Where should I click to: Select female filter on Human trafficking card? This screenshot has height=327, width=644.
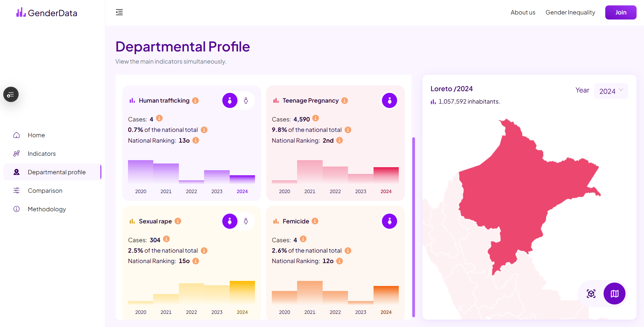click(230, 101)
